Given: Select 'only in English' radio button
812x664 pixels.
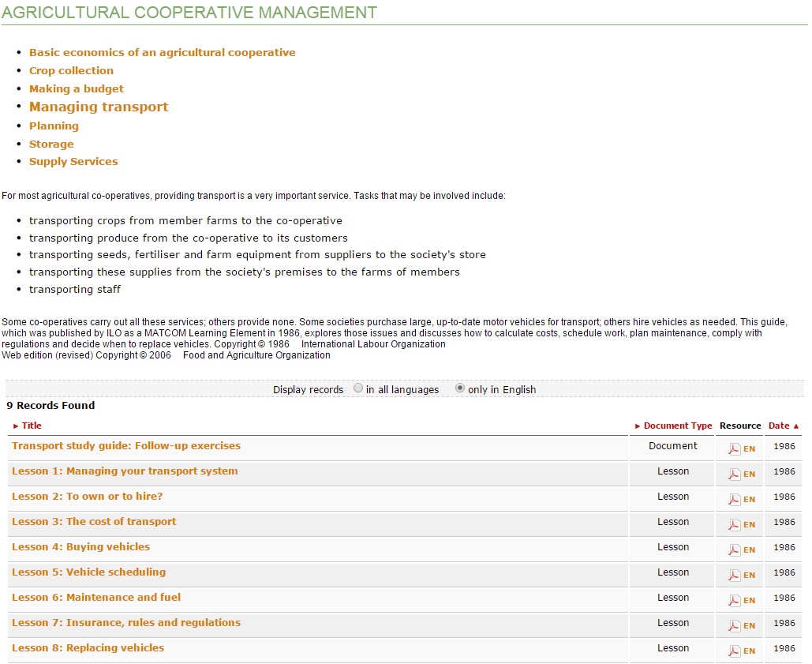Looking at the screenshot, I should 460,388.
